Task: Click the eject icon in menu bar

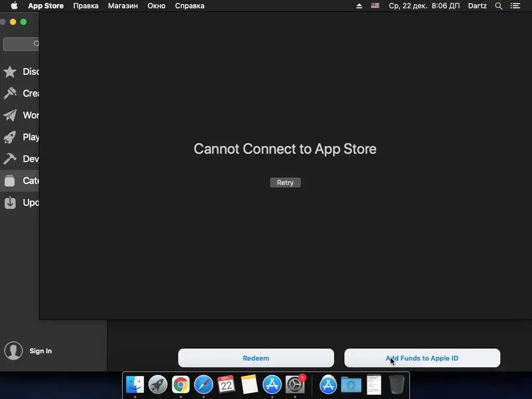Action: pyautogui.click(x=359, y=6)
